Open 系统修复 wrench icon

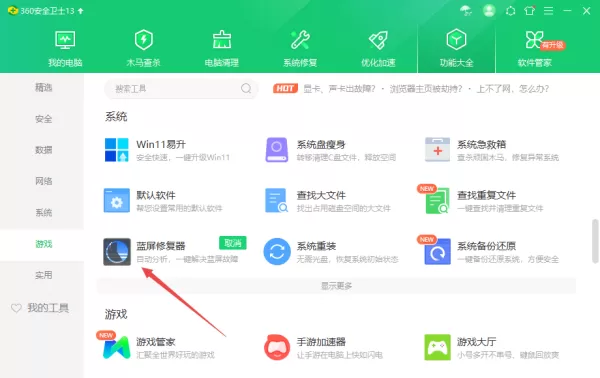pyautogui.click(x=300, y=40)
